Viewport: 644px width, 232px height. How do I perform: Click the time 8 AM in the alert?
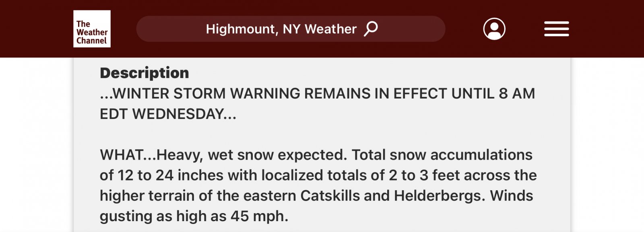pos(517,94)
